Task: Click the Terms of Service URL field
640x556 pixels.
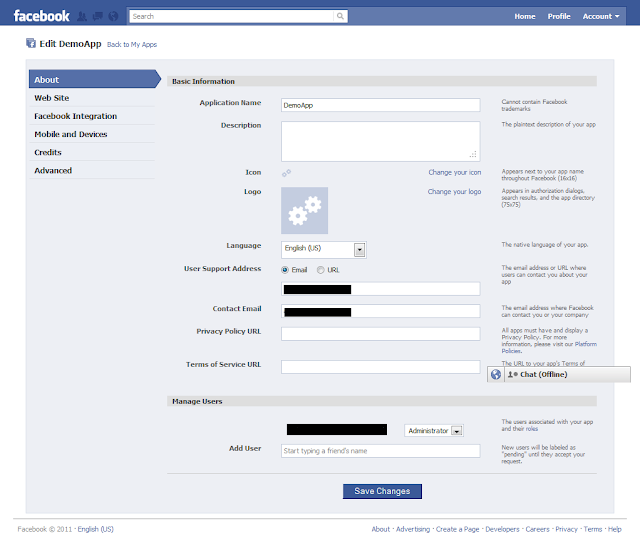Action: (381, 367)
